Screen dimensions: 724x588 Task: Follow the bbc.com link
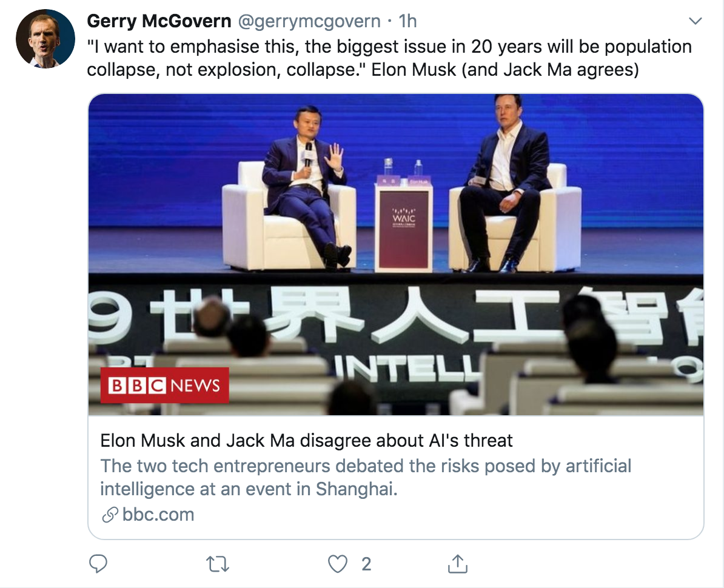pos(158,515)
